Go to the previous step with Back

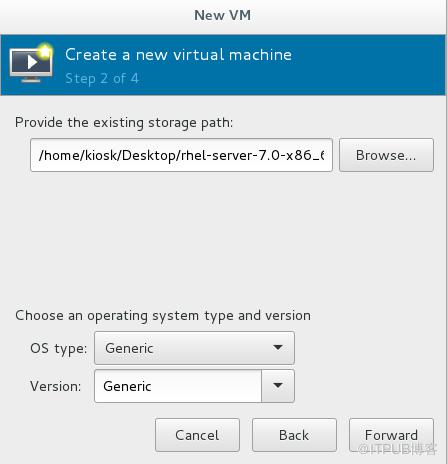[294, 435]
